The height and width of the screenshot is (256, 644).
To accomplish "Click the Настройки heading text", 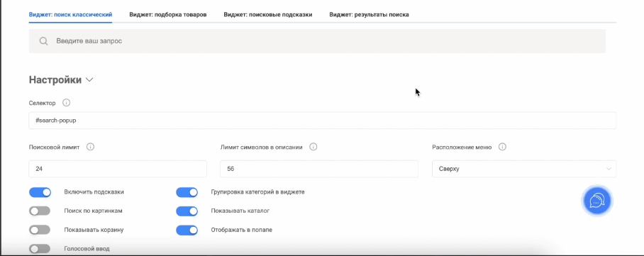I will [x=55, y=80].
